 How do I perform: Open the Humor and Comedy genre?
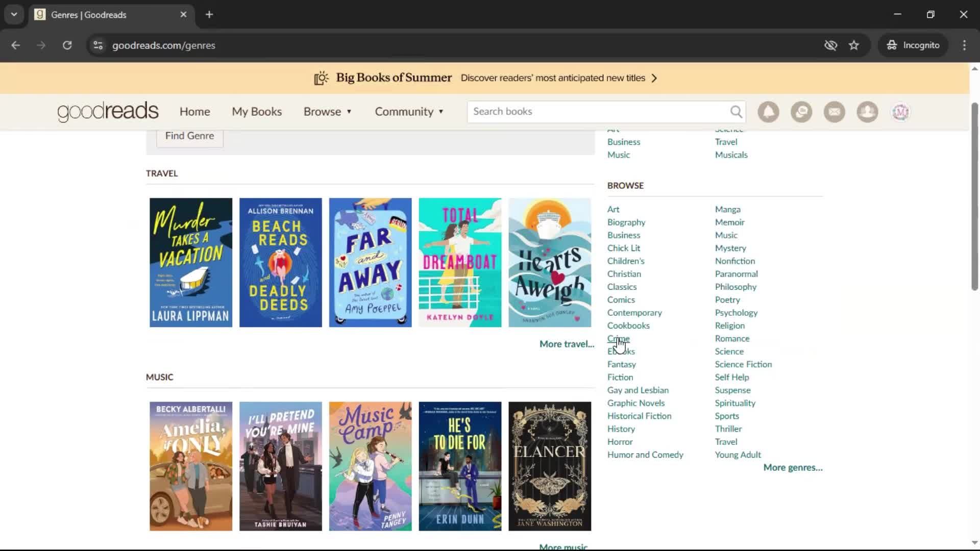tap(645, 455)
